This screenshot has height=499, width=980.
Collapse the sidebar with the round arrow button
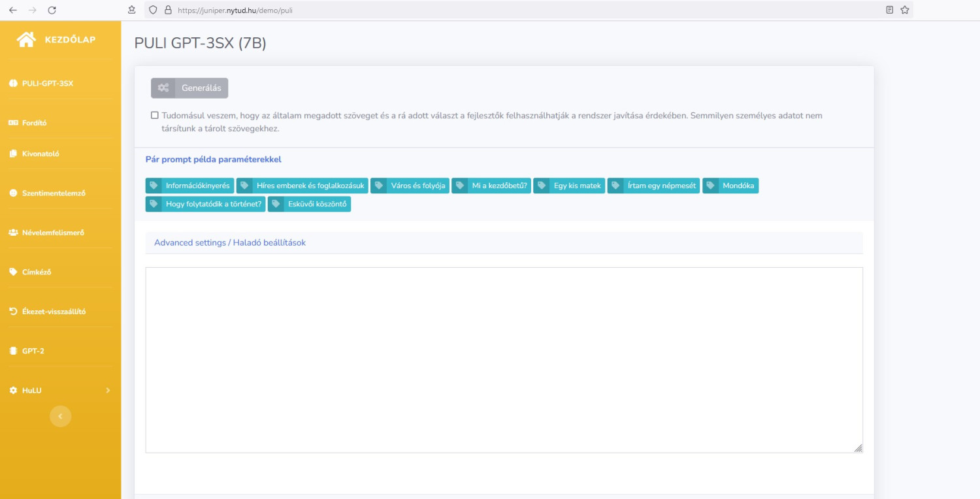[x=60, y=416]
